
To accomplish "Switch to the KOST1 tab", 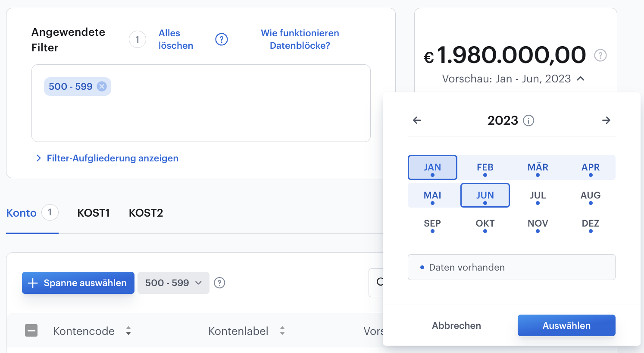I will (x=94, y=213).
